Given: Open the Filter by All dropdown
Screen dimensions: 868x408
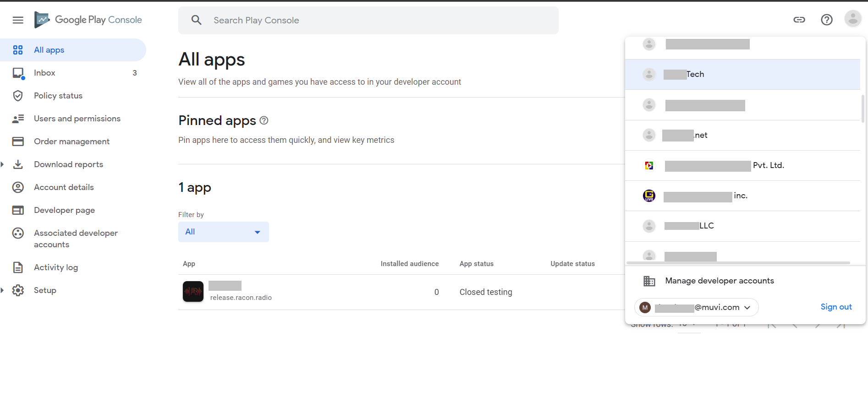Looking at the screenshot, I should [x=223, y=232].
